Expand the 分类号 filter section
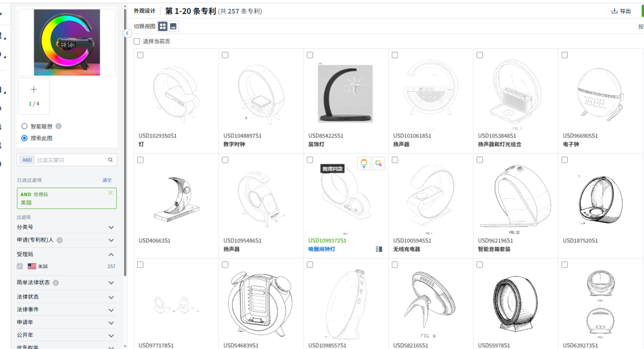Image resolution: width=644 pixels, height=349 pixels. (111, 228)
